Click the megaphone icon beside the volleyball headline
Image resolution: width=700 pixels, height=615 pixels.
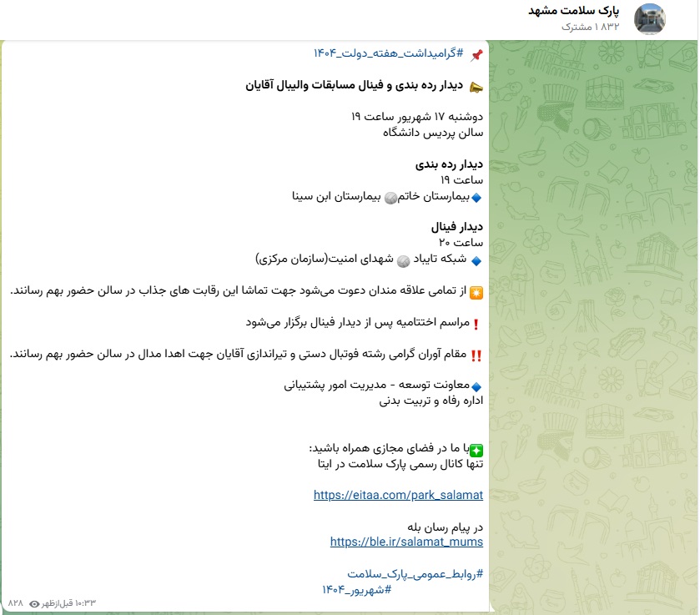point(476,86)
